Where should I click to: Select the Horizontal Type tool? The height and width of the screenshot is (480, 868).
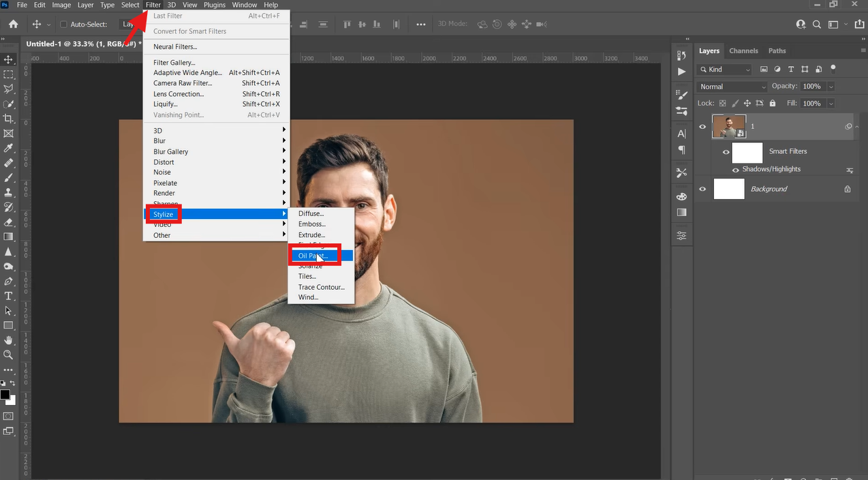coord(8,296)
